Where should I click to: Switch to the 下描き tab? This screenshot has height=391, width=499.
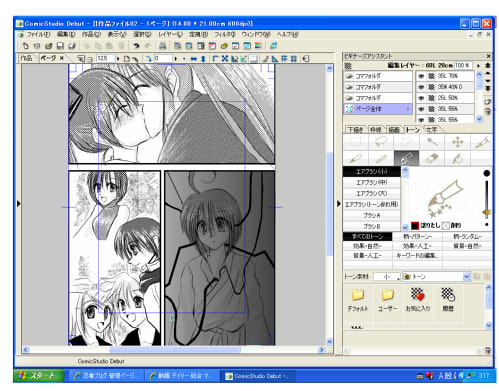pos(356,130)
